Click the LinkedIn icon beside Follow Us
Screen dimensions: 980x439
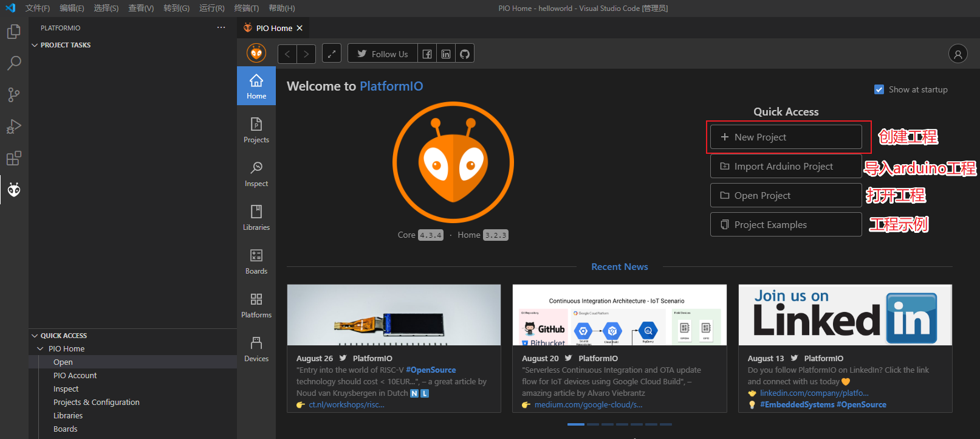point(446,54)
